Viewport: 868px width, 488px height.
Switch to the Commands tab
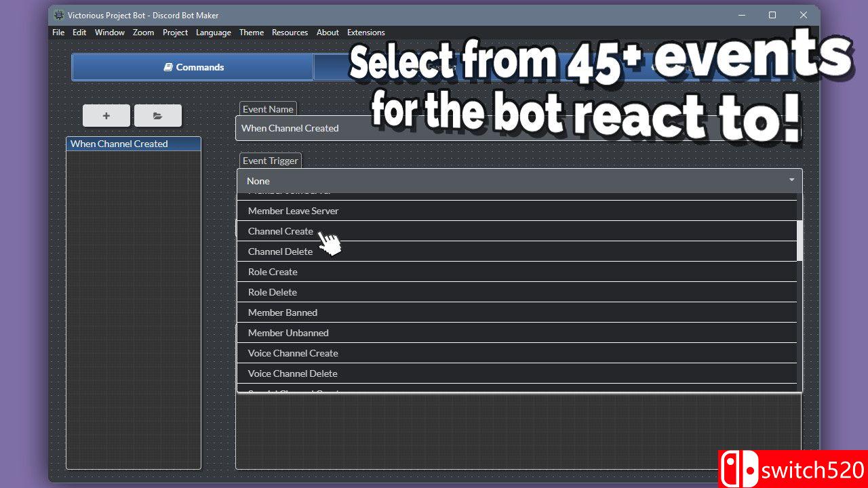coord(193,67)
